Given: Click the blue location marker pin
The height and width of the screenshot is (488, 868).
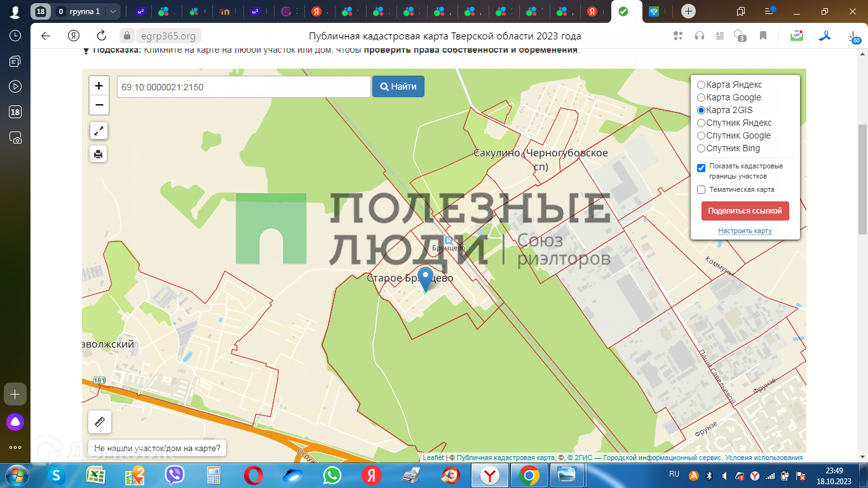Looking at the screenshot, I should (x=425, y=280).
